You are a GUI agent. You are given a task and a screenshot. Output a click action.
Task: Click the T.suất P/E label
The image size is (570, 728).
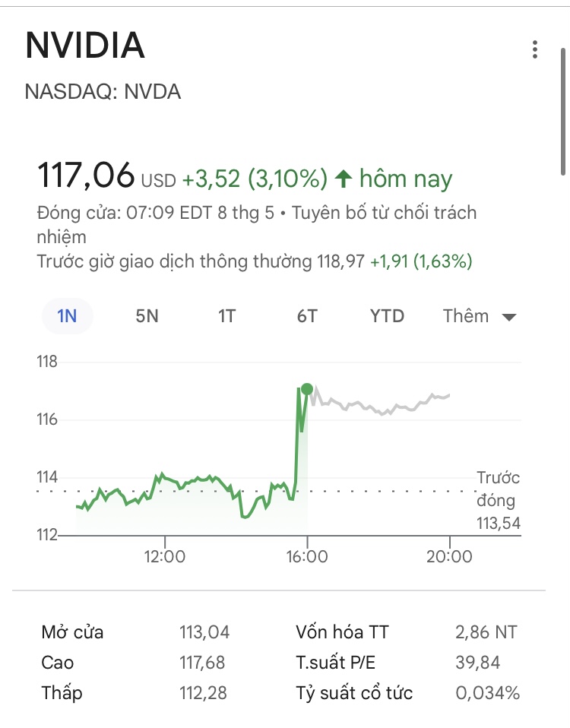(x=335, y=663)
